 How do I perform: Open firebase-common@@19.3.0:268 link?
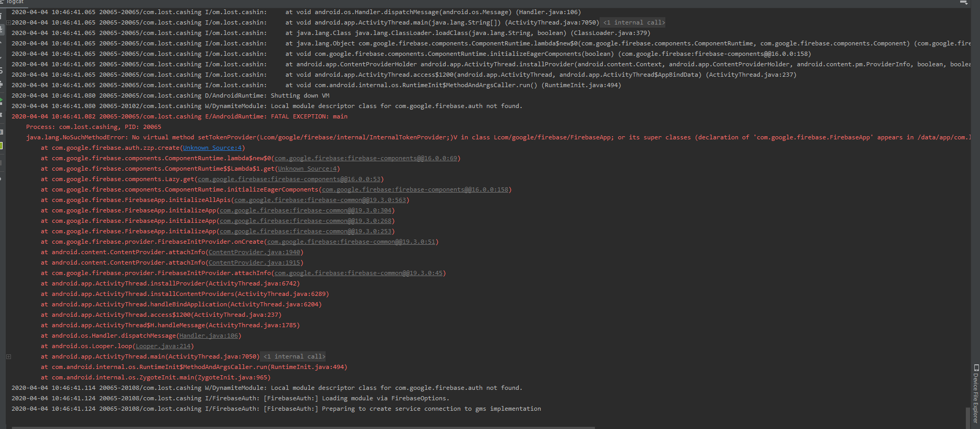306,221
